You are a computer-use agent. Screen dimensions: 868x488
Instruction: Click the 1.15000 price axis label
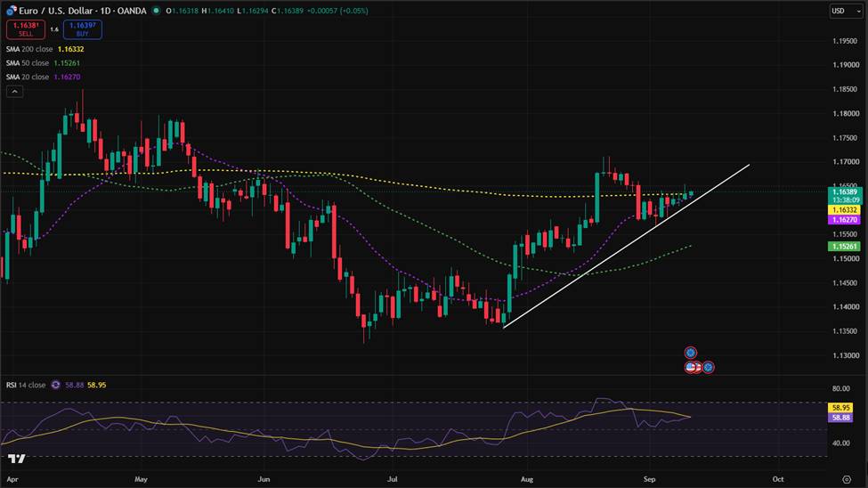pyautogui.click(x=846, y=258)
